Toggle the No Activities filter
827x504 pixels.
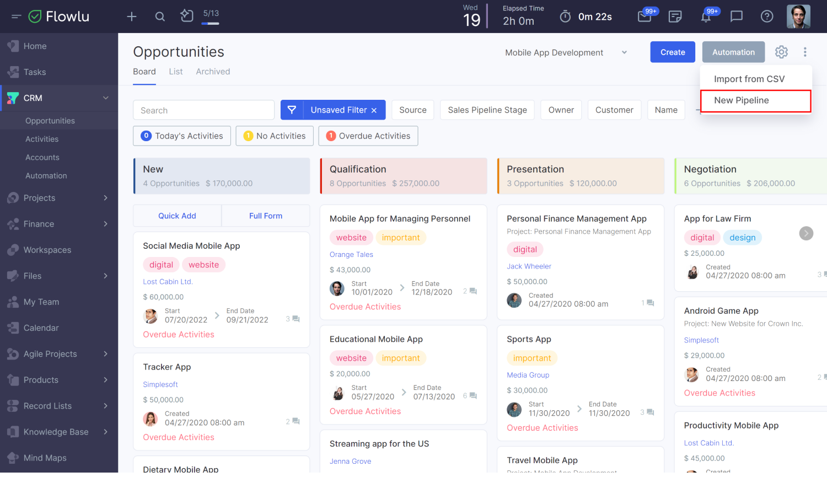coord(275,136)
